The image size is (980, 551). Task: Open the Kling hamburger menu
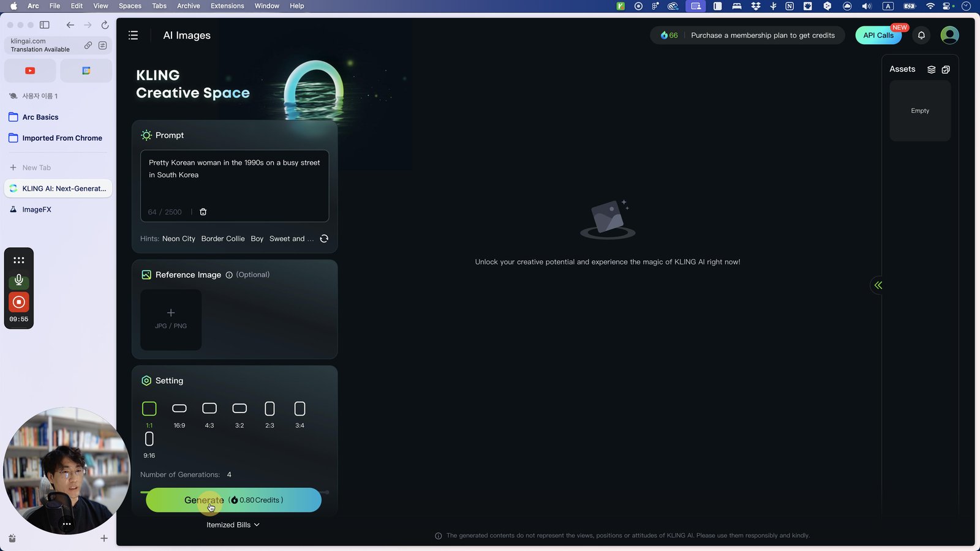(x=133, y=36)
